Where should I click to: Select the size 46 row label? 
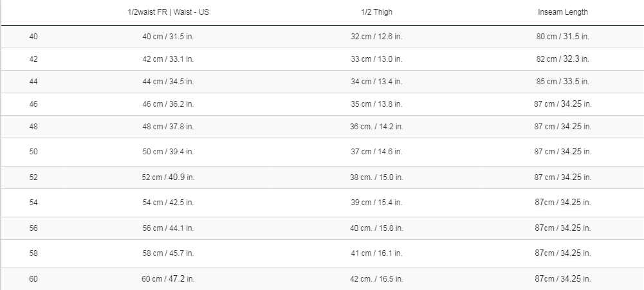point(33,104)
